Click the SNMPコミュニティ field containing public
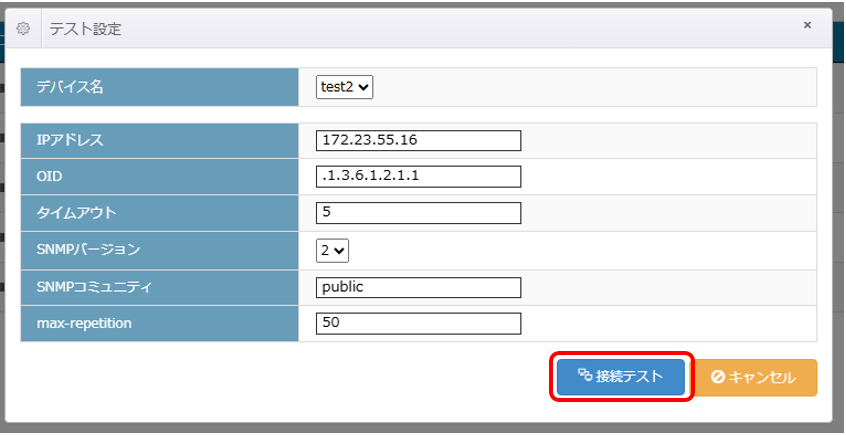This screenshot has width=846, height=435. 418,287
